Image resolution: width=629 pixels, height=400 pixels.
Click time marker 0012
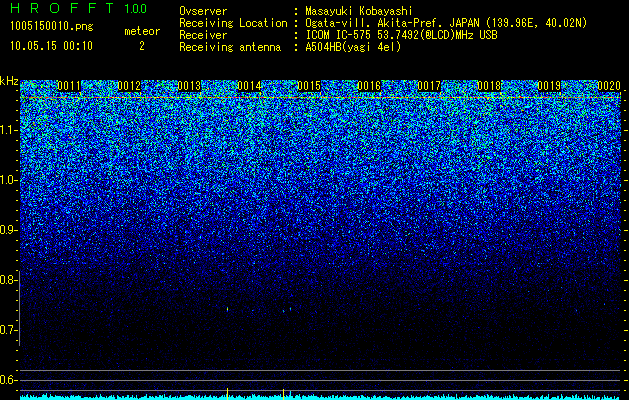point(129,86)
